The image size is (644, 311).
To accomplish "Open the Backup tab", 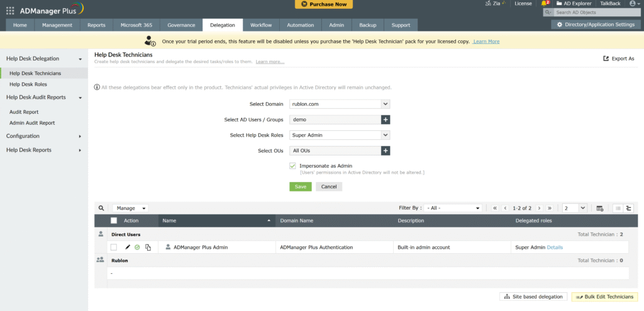I will pyautogui.click(x=367, y=25).
